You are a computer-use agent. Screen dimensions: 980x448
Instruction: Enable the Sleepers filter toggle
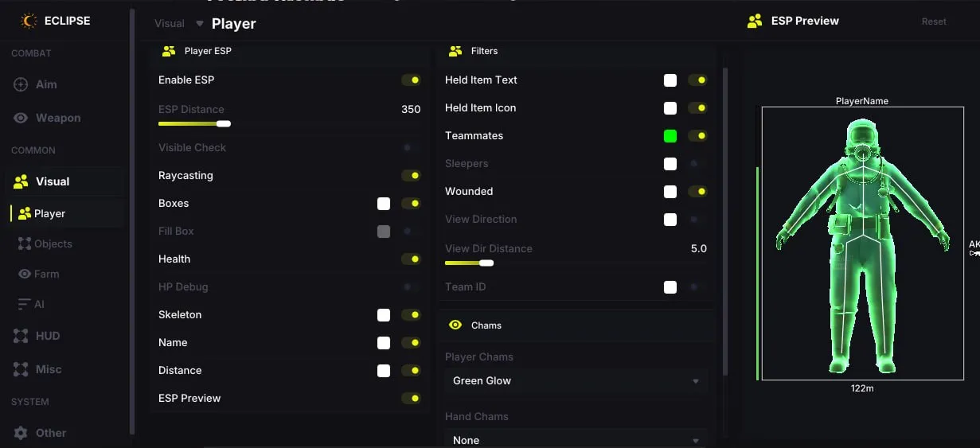[x=697, y=163]
